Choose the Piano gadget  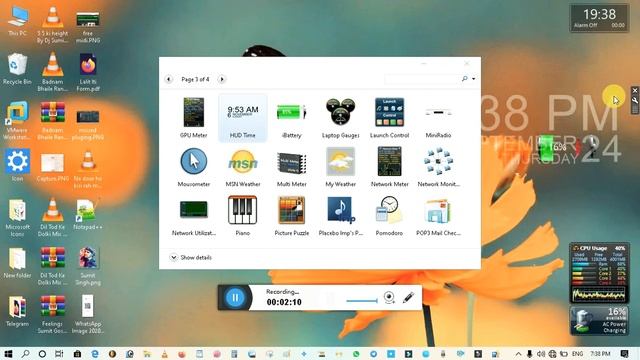coord(242,216)
